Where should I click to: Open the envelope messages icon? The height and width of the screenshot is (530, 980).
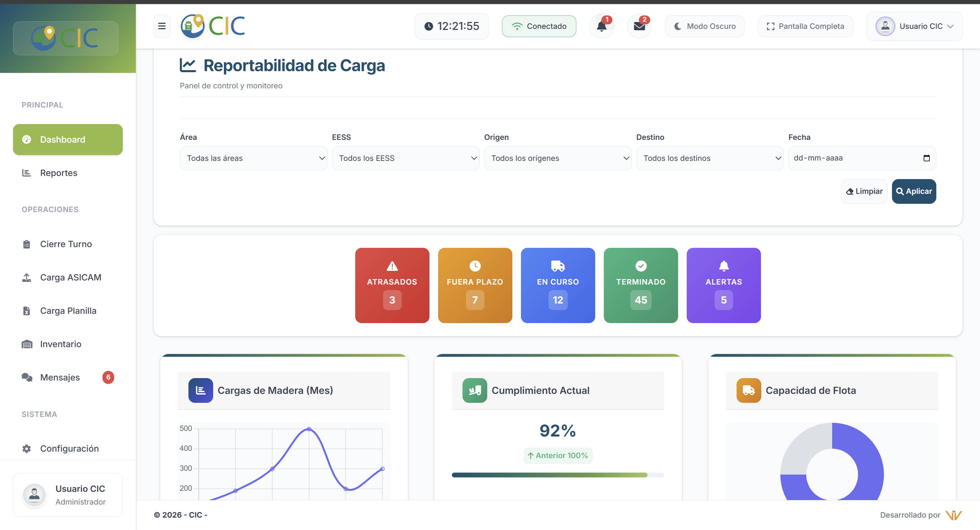639,26
